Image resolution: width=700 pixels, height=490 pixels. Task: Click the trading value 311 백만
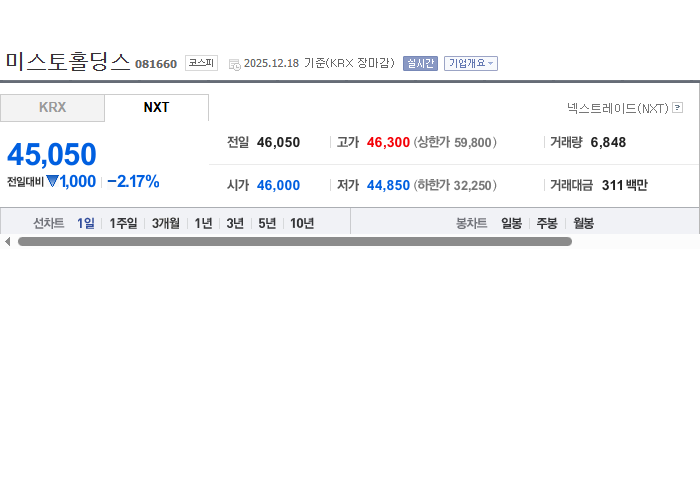click(x=625, y=185)
